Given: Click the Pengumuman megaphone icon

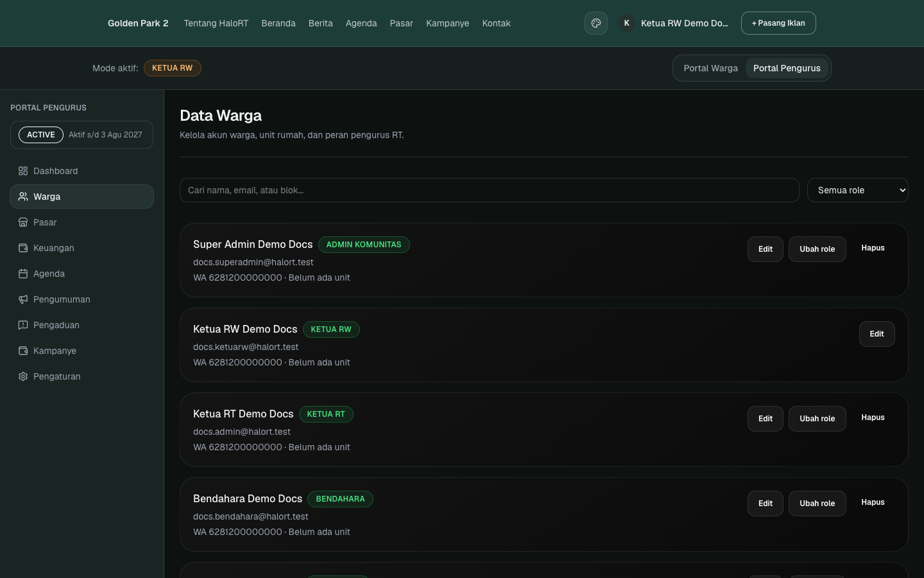Looking at the screenshot, I should pyautogui.click(x=23, y=299).
